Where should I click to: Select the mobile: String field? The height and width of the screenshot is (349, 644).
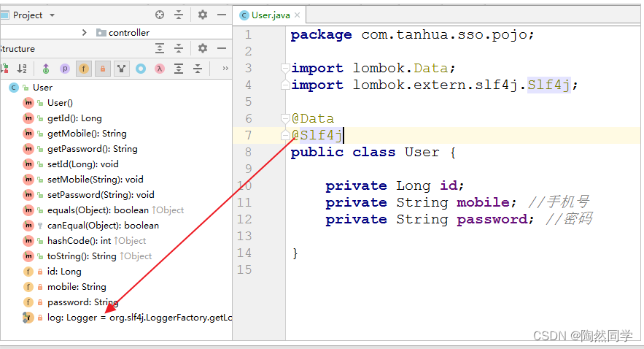[x=77, y=287]
